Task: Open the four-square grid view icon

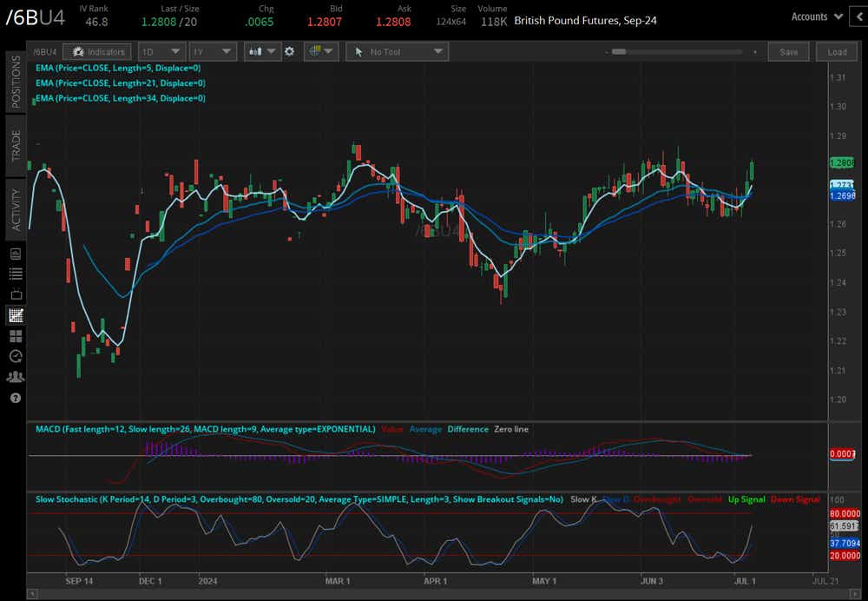Action: [16, 336]
